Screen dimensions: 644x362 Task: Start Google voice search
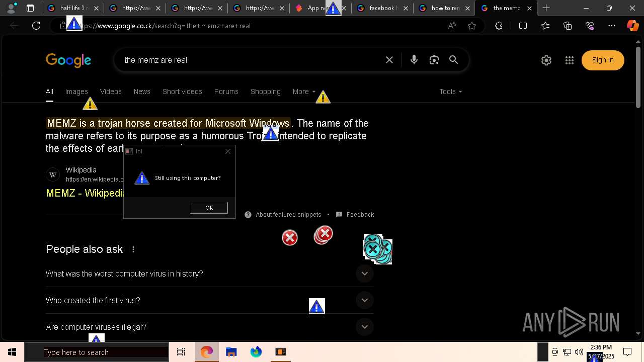tap(414, 60)
